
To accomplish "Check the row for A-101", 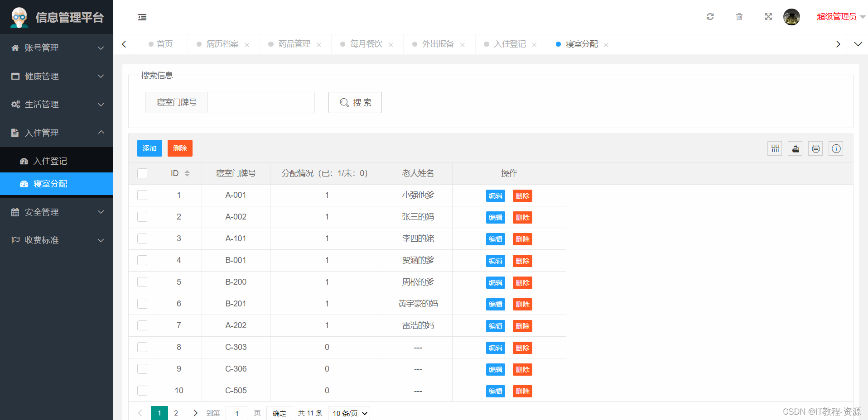I will point(142,239).
